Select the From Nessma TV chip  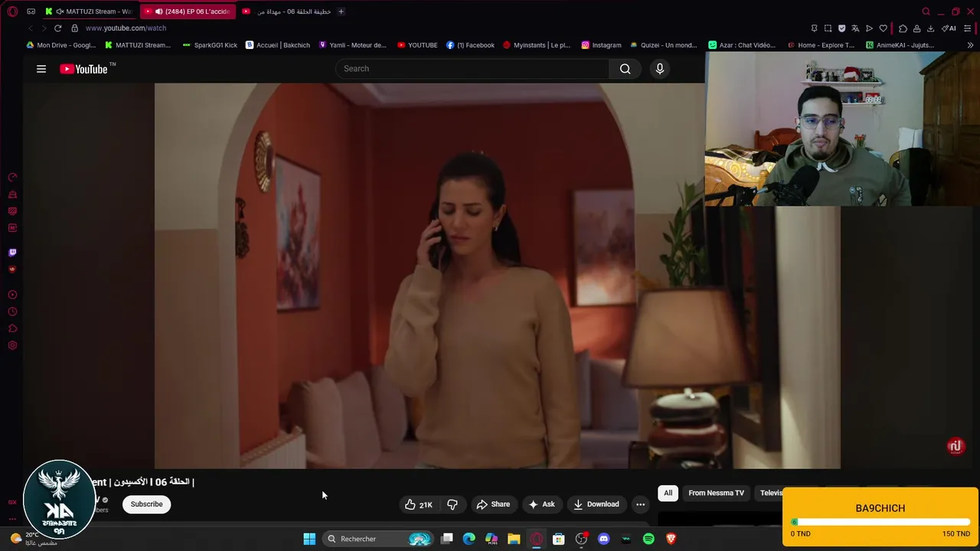pyautogui.click(x=716, y=493)
